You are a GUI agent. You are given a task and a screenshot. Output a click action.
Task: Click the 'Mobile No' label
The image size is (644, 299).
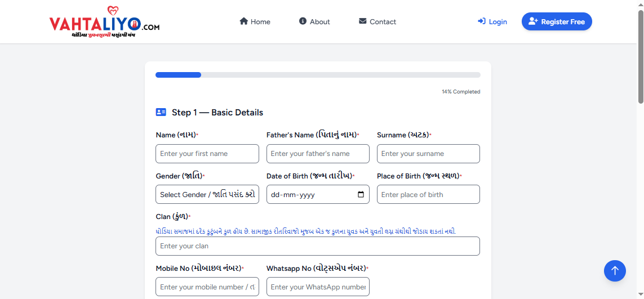199,268
